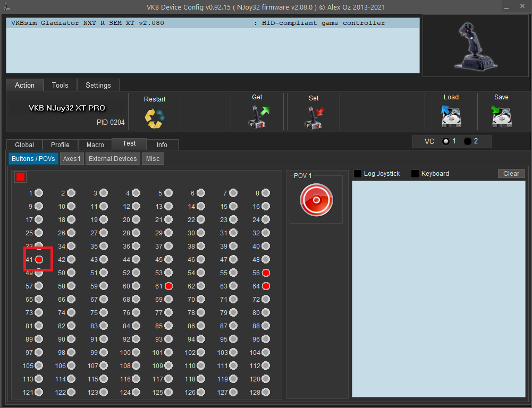Switch to the Profile tab
The height and width of the screenshot is (408, 532).
pyautogui.click(x=60, y=144)
